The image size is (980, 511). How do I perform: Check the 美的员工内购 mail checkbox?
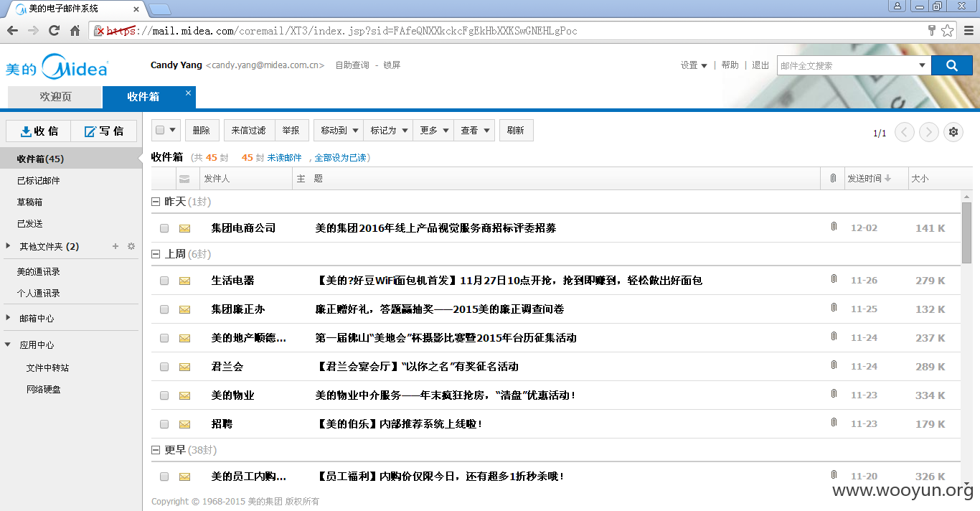(164, 477)
